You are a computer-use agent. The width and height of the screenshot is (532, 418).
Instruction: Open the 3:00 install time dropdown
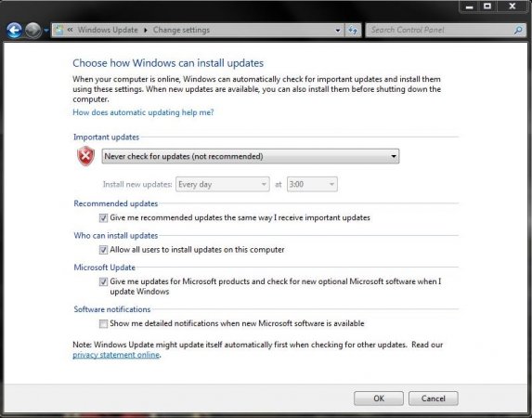click(312, 184)
